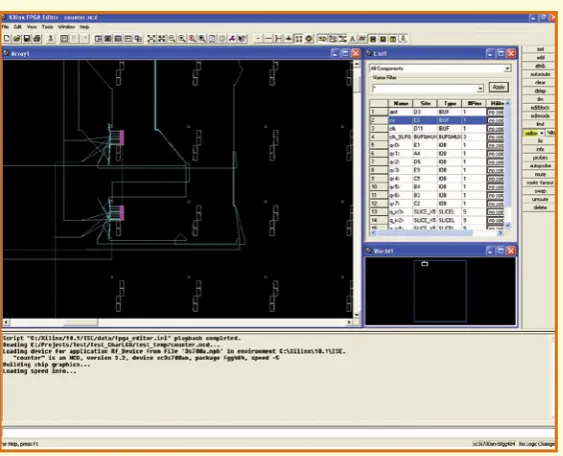Click the unroute button
This screenshot has width=563, height=456.
(x=540, y=199)
